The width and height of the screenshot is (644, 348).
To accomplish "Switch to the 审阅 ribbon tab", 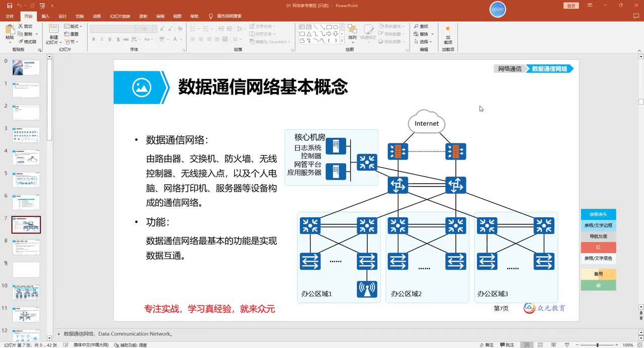I will 160,16.
